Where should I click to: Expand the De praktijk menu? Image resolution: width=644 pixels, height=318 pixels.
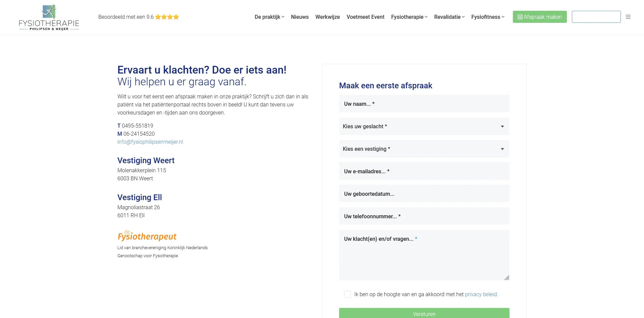[269, 17]
